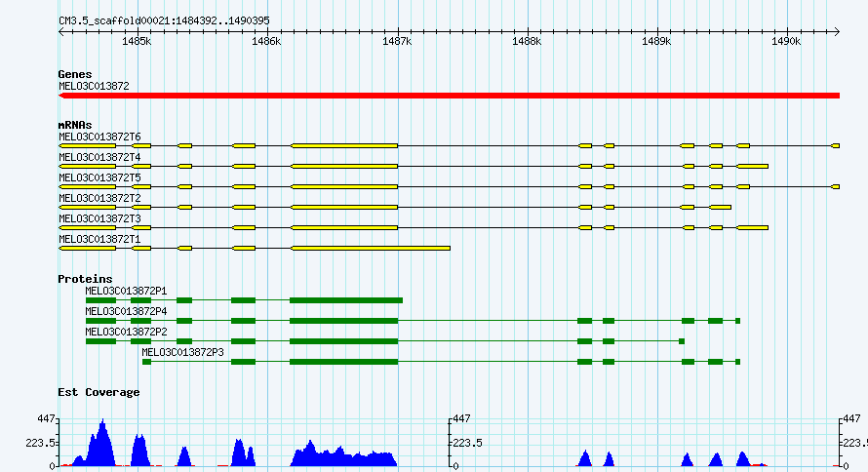Click the Genes track heading

coord(75,74)
